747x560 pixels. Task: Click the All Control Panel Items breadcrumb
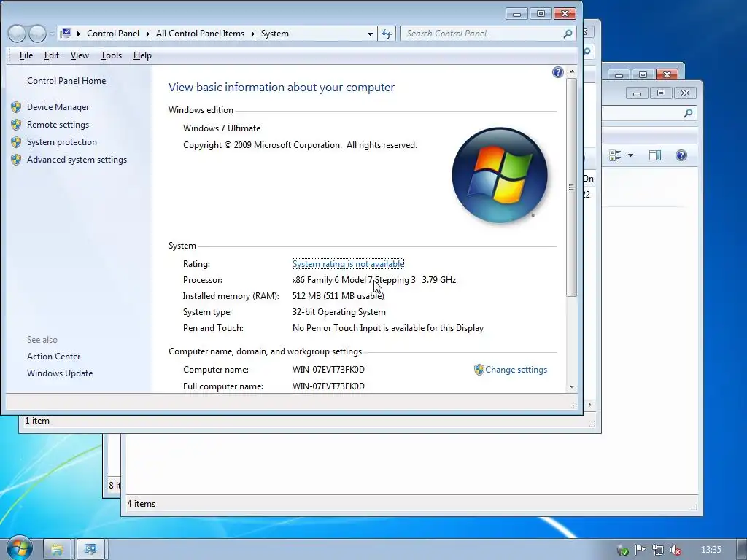coord(200,34)
